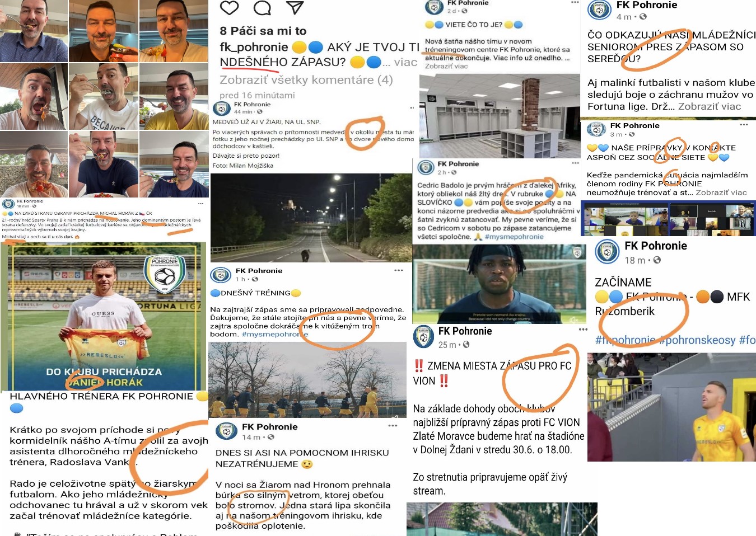Image resolution: width=756 pixels, height=536 pixels.
Task: Open 'Zobraziť všetky komentáre (4)' link
Action: [x=306, y=80]
